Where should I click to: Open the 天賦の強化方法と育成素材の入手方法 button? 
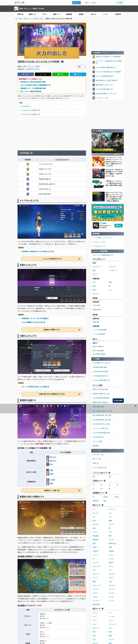tap(52, 394)
